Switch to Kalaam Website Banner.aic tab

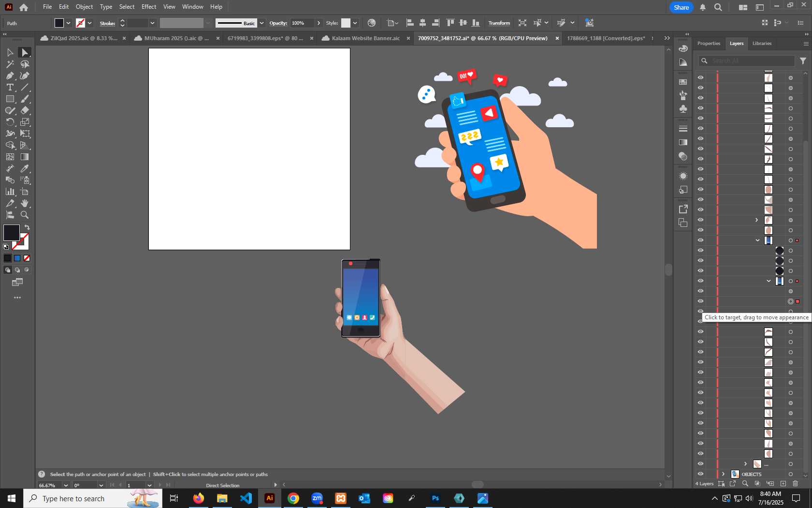coord(365,38)
